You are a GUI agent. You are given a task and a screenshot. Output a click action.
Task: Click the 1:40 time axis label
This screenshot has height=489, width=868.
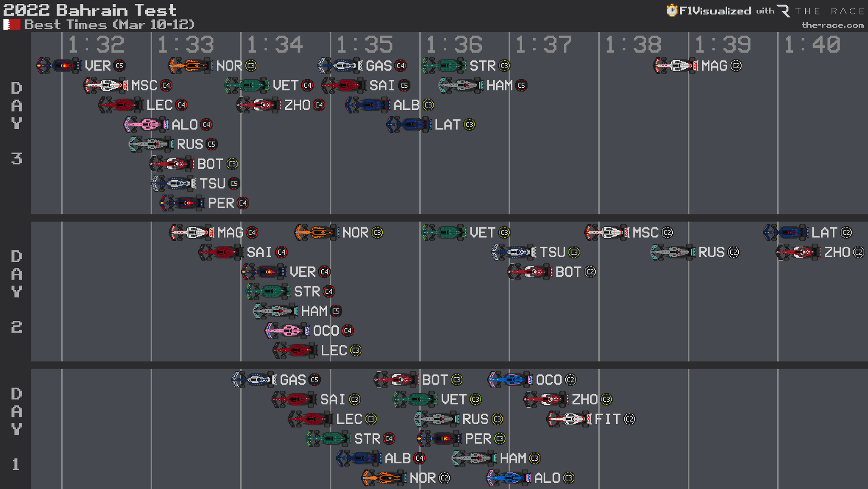(x=812, y=44)
